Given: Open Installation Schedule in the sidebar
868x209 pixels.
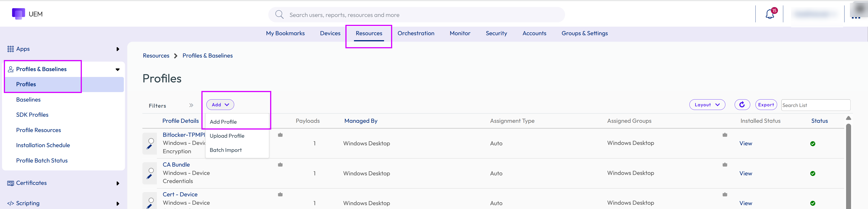Looking at the screenshot, I should [x=43, y=145].
